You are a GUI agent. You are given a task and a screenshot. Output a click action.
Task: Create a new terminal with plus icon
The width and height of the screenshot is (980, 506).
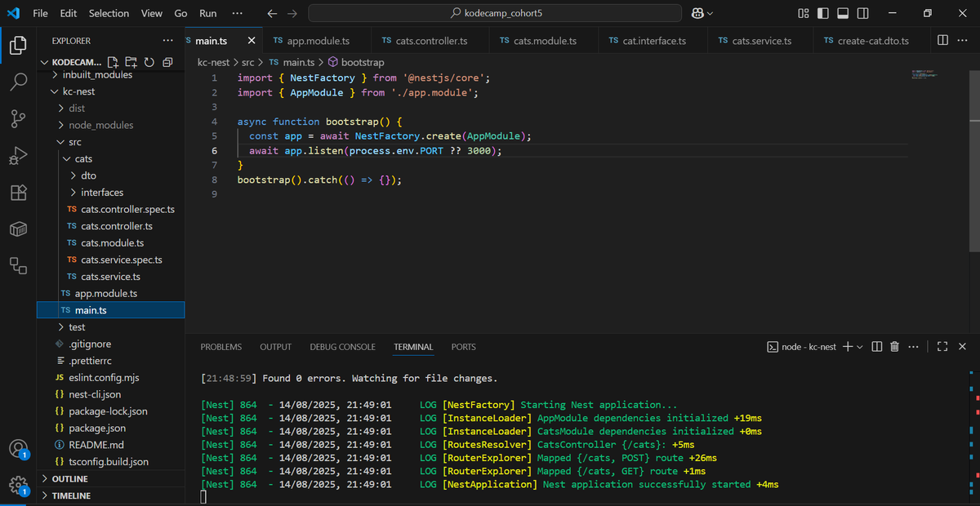point(848,347)
